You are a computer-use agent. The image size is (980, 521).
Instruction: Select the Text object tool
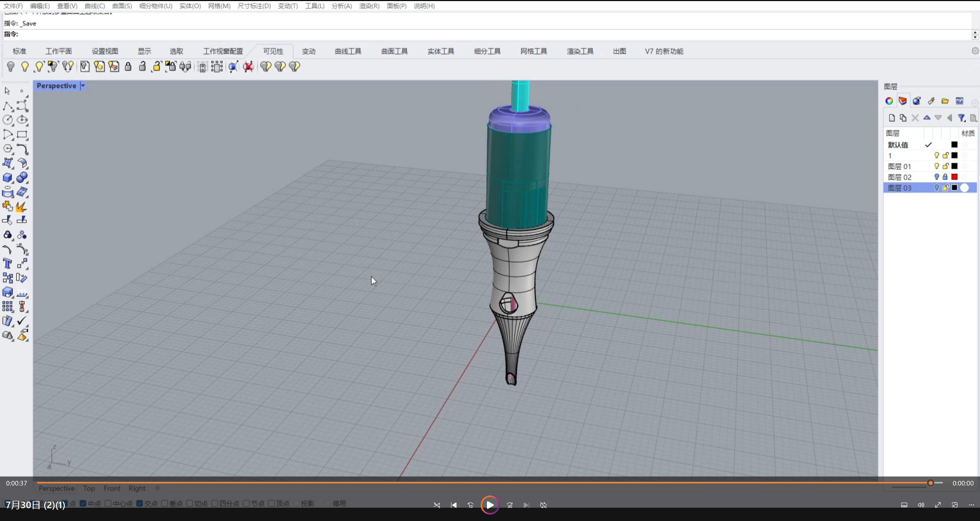click(x=8, y=264)
